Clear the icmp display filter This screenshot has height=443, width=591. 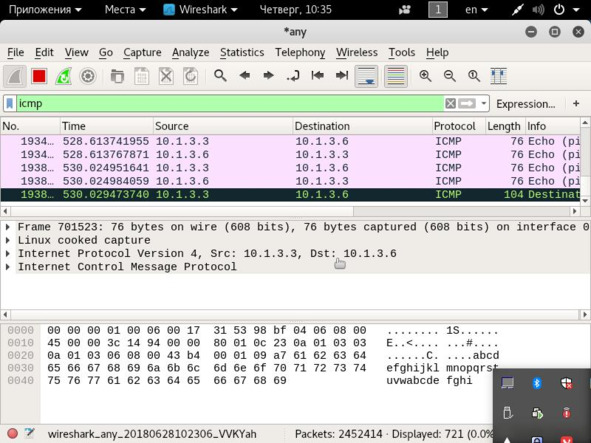[450, 103]
